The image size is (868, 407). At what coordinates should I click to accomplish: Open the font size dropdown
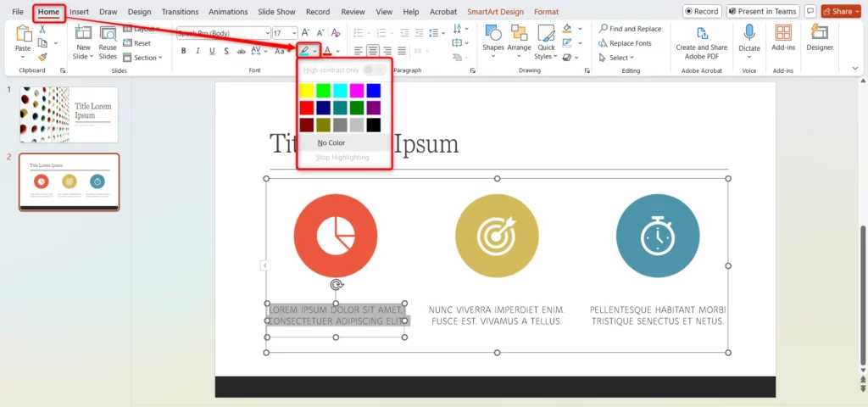(292, 32)
